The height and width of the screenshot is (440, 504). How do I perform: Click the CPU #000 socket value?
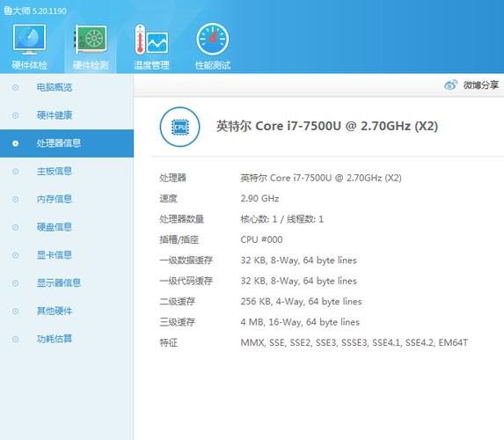261,239
